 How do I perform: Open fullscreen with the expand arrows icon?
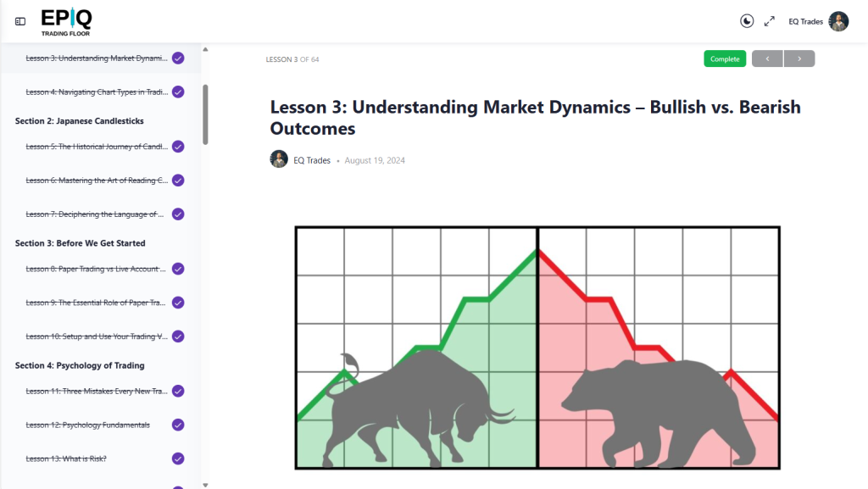click(x=770, y=21)
